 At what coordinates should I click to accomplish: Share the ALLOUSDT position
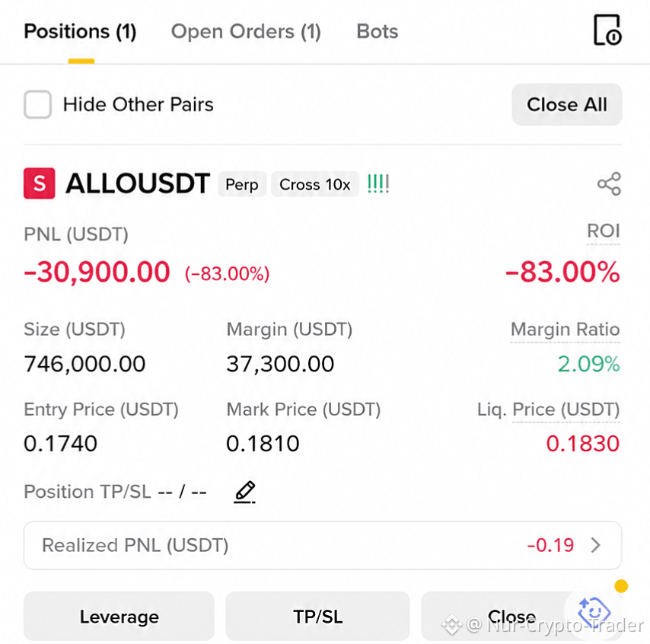(x=609, y=183)
